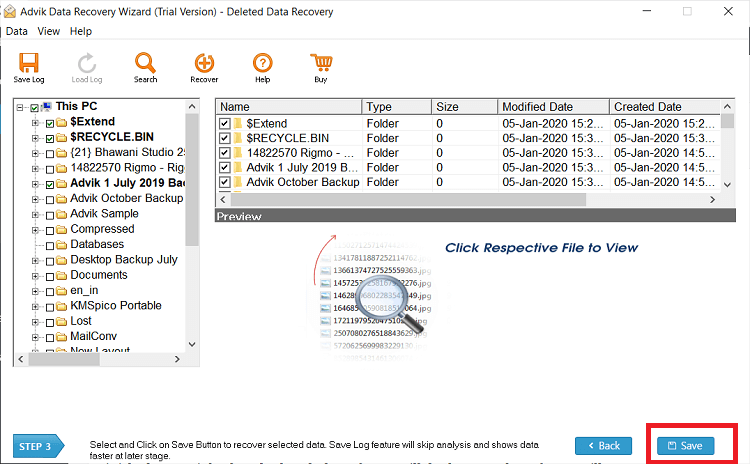Click the Buy shopping cart icon
750x464 pixels.
(x=321, y=63)
